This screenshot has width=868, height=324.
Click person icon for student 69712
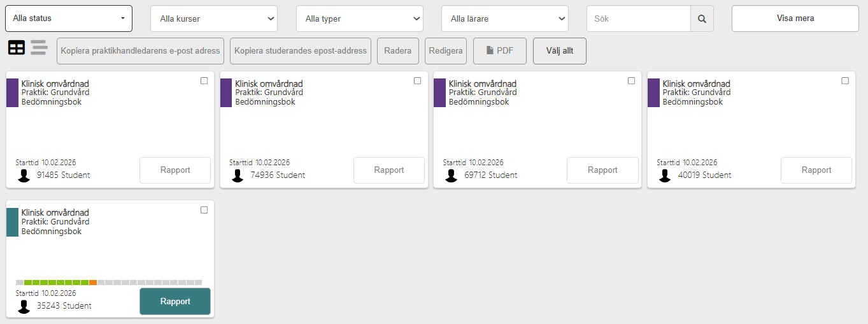coord(452,175)
